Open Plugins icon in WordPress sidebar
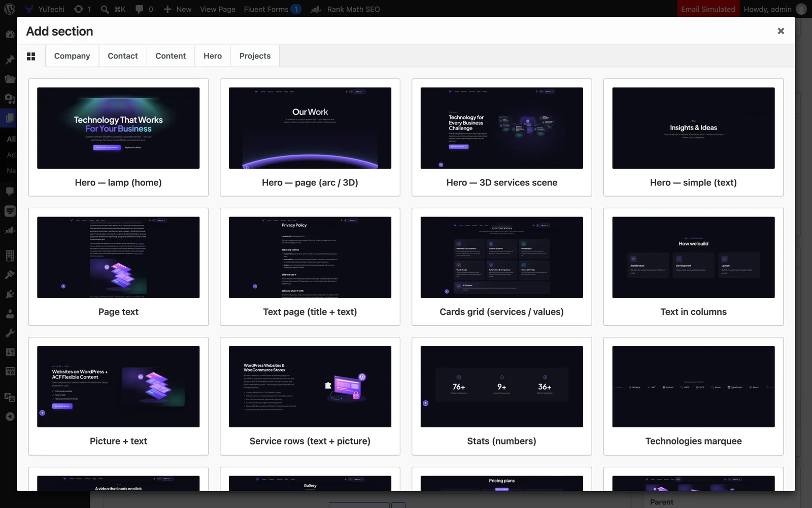Image resolution: width=812 pixels, height=508 pixels. coord(10,294)
